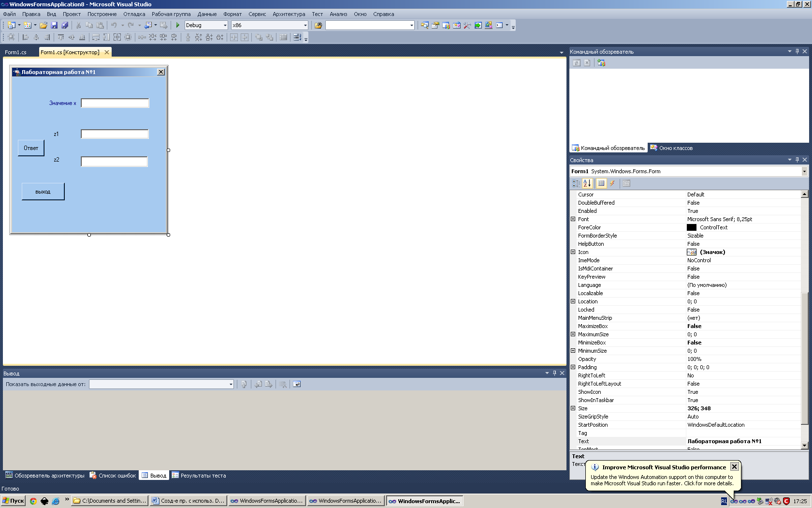Expand the Padding property

pyautogui.click(x=573, y=367)
